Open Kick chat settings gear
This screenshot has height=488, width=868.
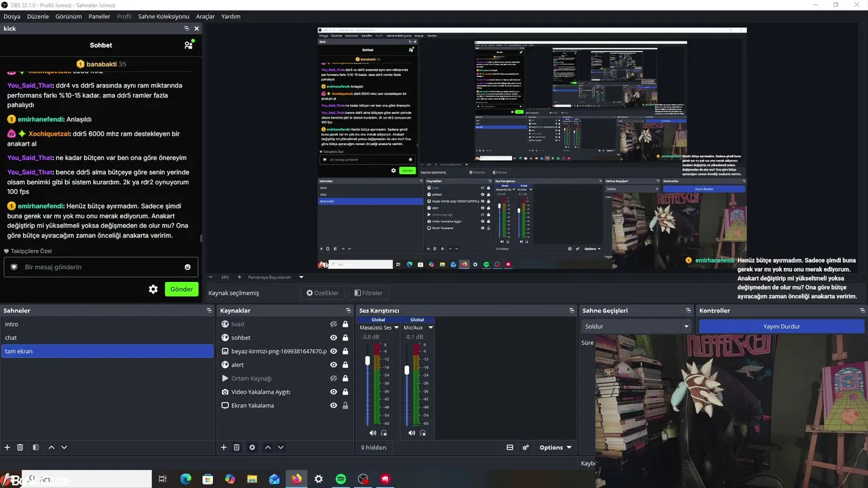click(153, 289)
